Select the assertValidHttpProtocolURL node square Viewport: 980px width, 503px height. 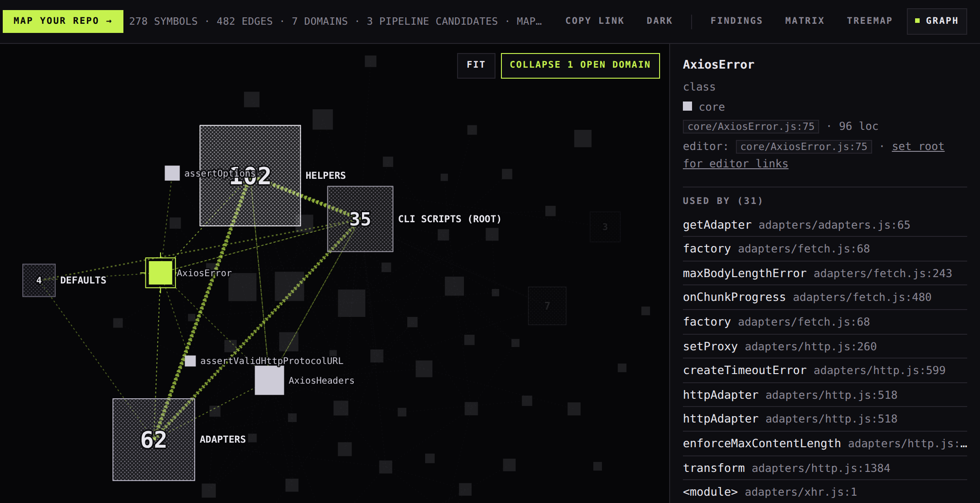[x=191, y=361]
